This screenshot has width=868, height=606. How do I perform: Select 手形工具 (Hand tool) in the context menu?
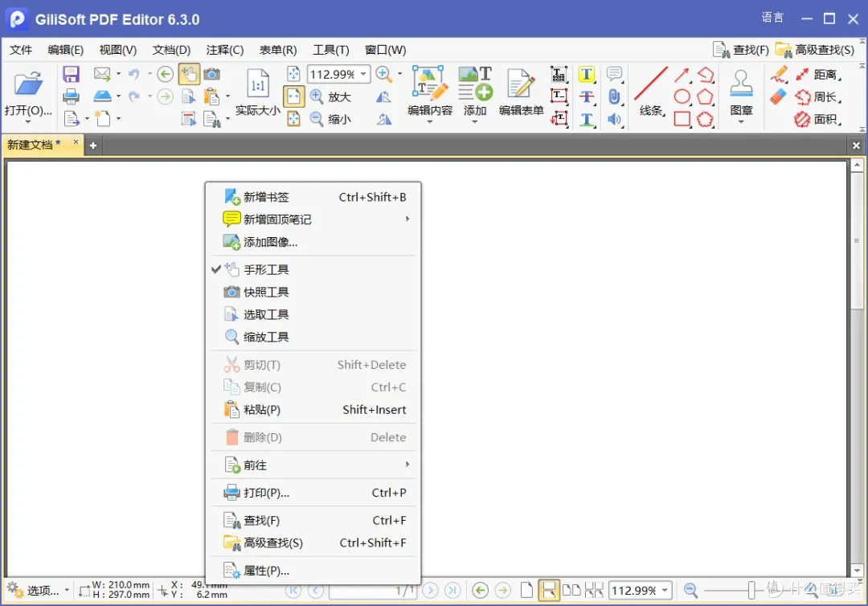[266, 268]
